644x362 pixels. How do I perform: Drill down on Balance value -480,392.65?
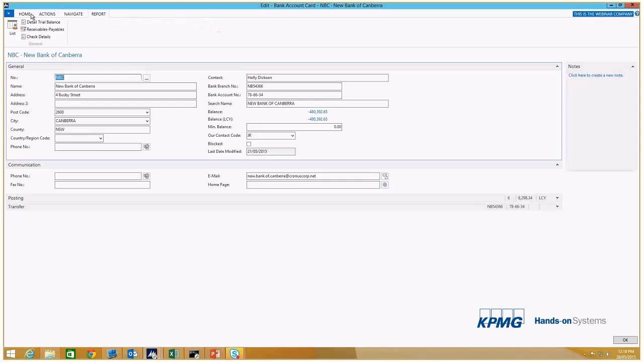tap(318, 112)
